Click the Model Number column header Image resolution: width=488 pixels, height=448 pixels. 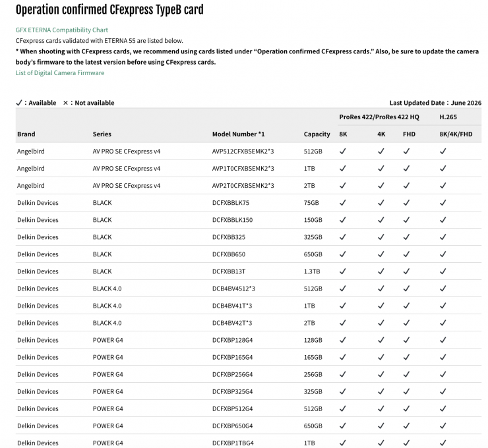click(x=239, y=134)
